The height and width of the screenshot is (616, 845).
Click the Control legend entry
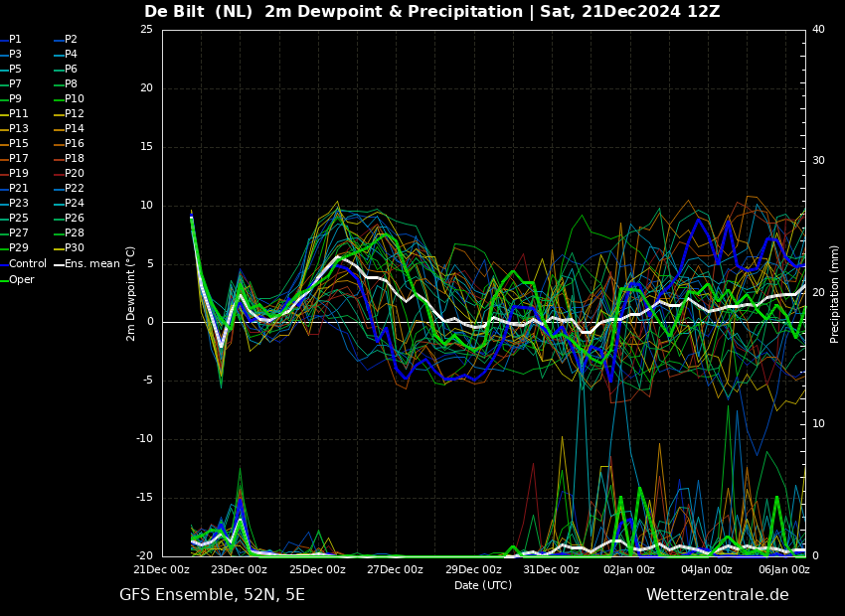[x=23, y=263]
